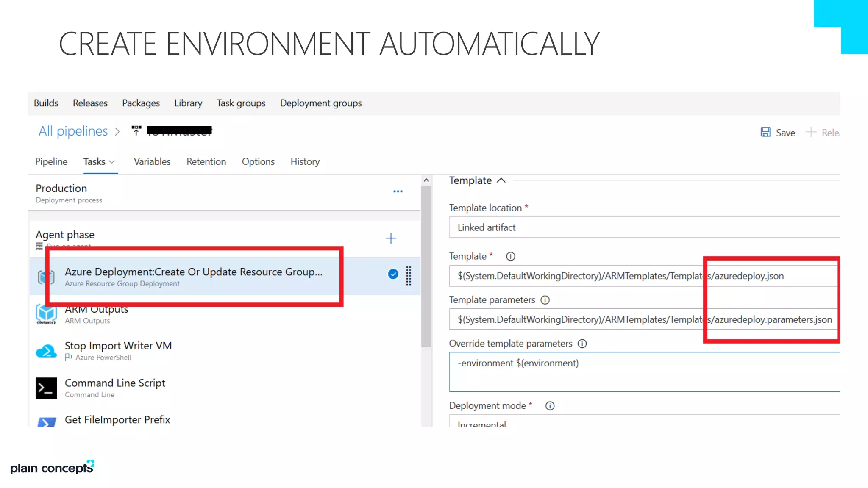Click the ARM Outputs cube icon
Viewport: 868px width, 488px height.
coord(46,314)
